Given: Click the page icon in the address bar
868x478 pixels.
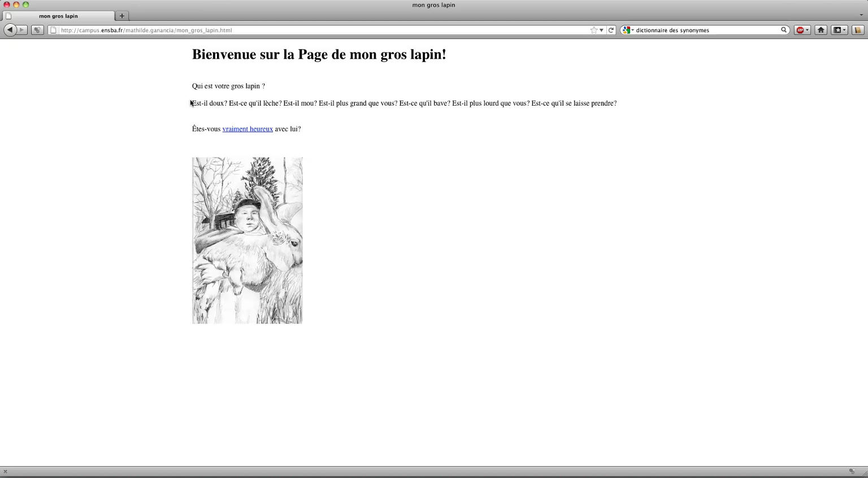Looking at the screenshot, I should (x=53, y=31).
